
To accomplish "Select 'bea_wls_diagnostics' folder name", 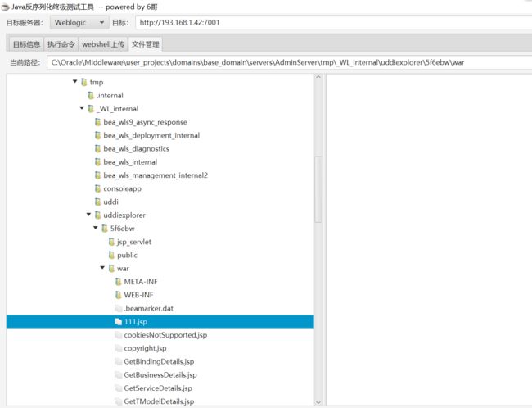I will click(x=136, y=148).
